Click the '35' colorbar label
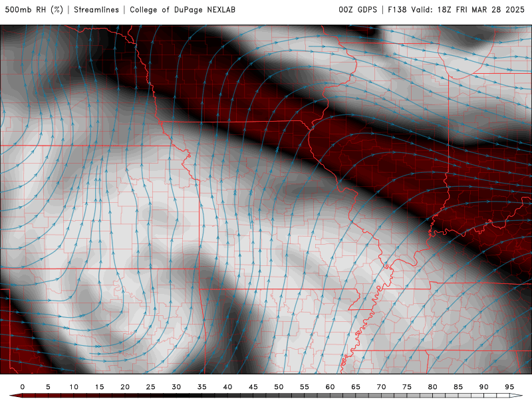Image resolution: width=532 pixels, height=399 pixels. pyautogui.click(x=202, y=387)
